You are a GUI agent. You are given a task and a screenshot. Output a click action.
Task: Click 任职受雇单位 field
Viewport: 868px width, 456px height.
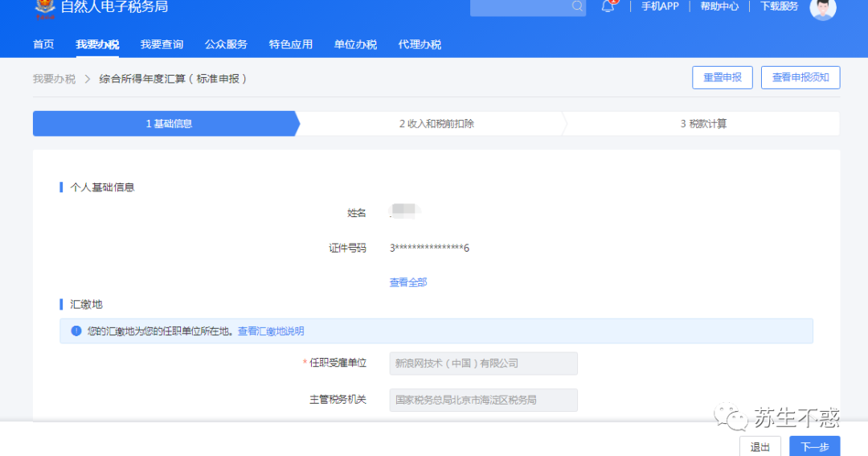pos(483,364)
